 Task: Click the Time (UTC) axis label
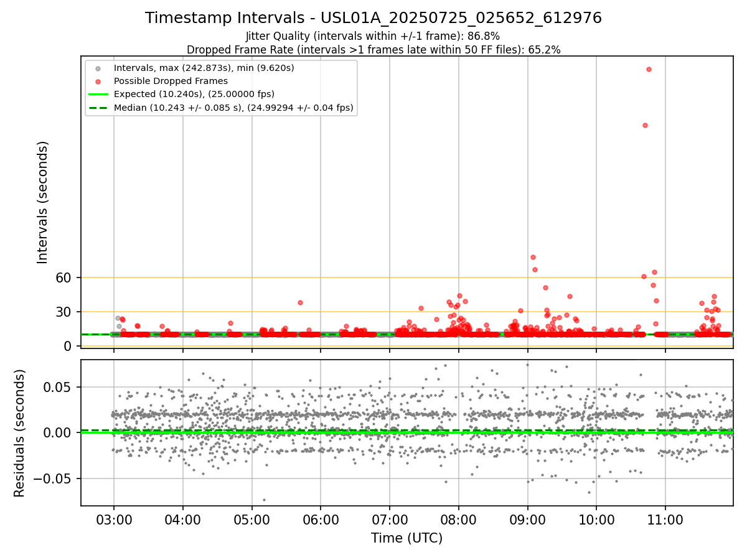click(407, 538)
